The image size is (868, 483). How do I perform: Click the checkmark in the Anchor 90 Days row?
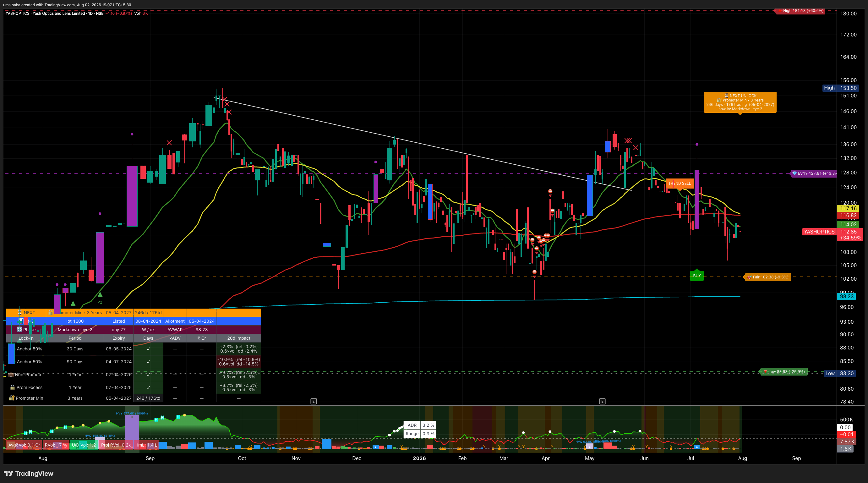[148, 362]
